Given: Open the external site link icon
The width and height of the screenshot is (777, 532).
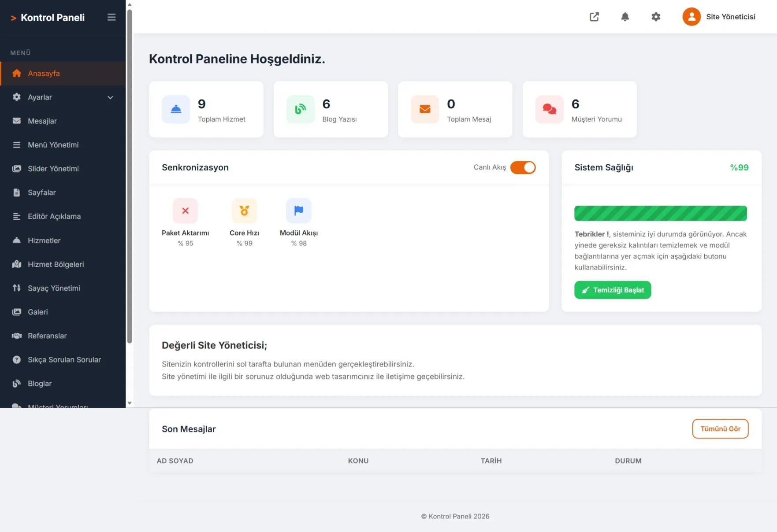Looking at the screenshot, I should coord(594,17).
